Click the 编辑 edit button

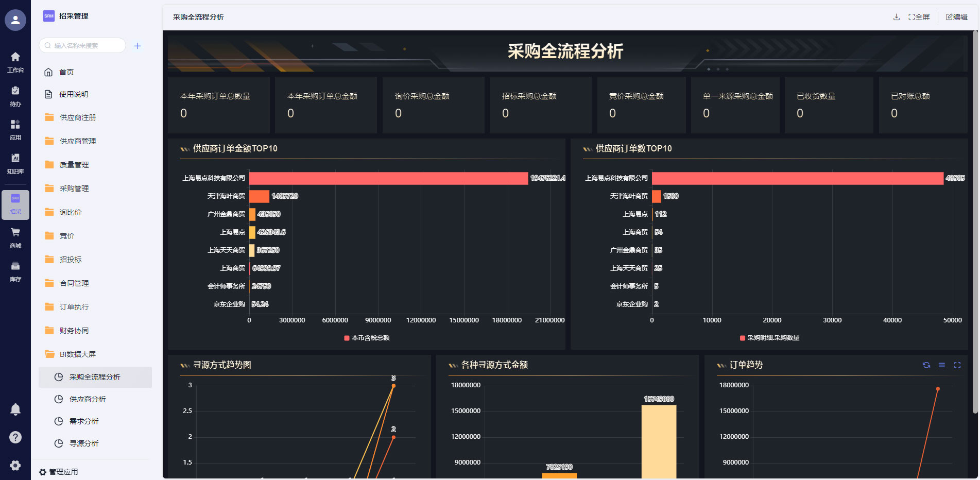pos(956,17)
